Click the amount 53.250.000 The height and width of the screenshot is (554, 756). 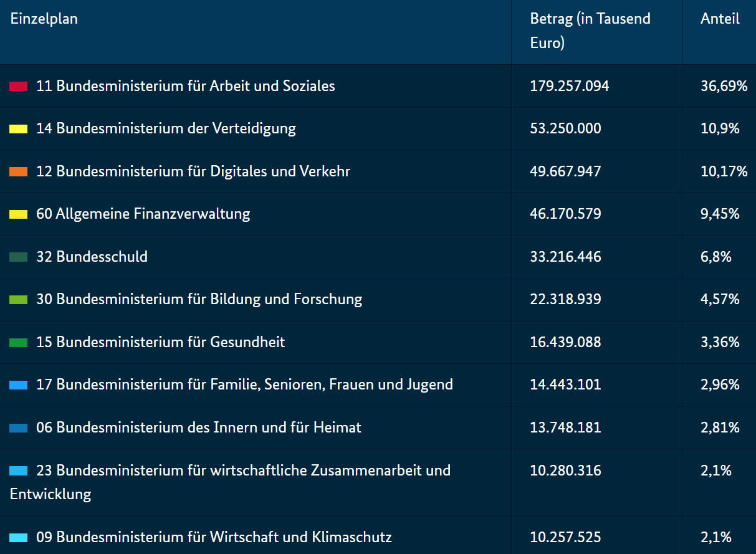tap(566, 128)
